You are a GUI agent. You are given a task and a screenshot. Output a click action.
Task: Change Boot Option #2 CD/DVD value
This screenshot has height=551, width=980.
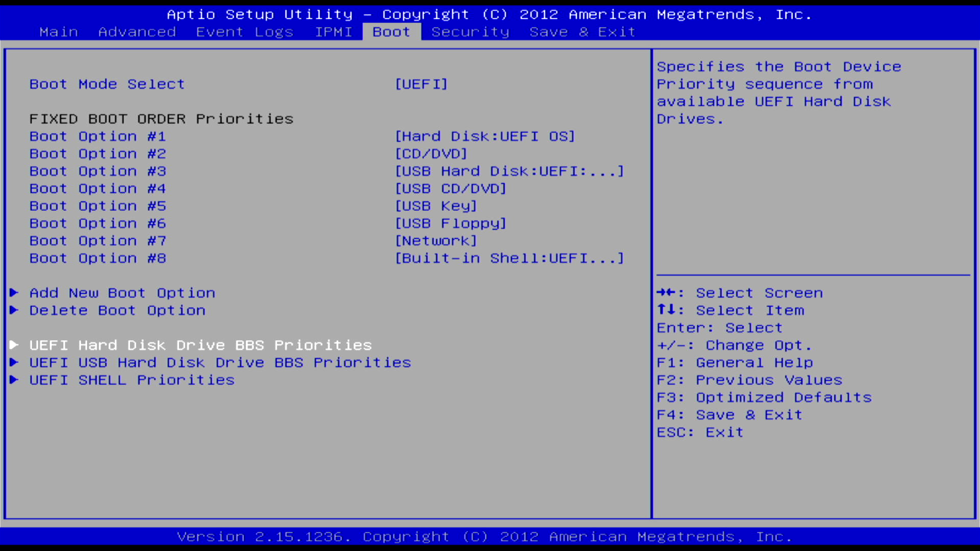pos(431,154)
